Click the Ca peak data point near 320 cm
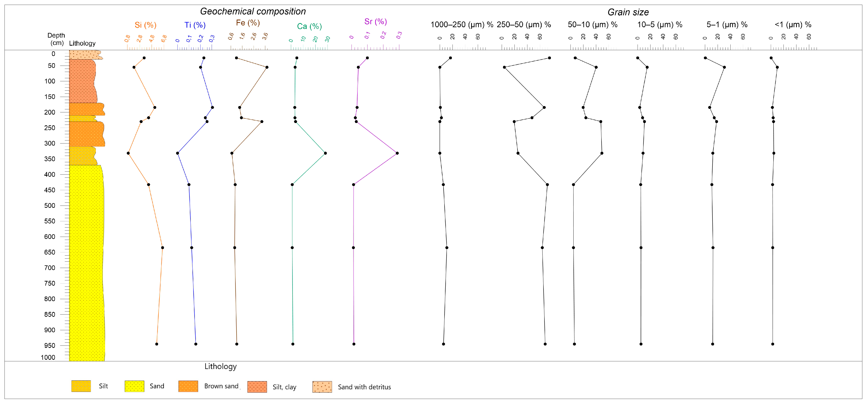868x405 pixels. click(325, 153)
